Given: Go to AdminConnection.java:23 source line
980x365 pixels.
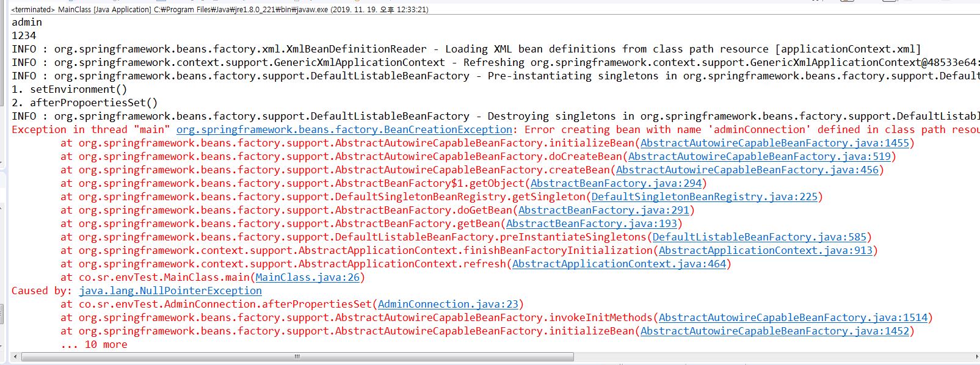Looking at the screenshot, I should click(x=448, y=304).
